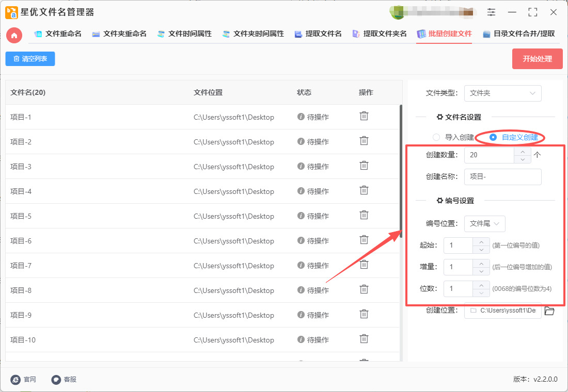Viewport: 568px width, 392px height.
Task: Decrease the 创建数量 value
Action: [x=523, y=159]
